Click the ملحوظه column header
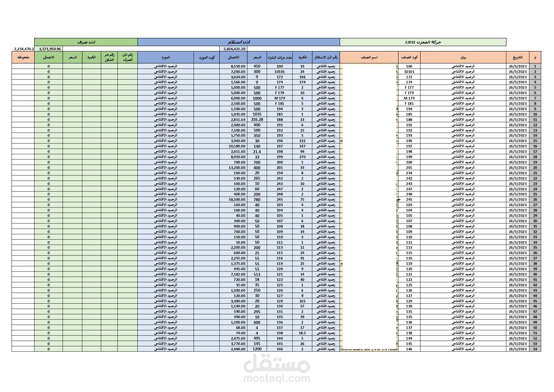The image size is (554, 392). coord(23,57)
